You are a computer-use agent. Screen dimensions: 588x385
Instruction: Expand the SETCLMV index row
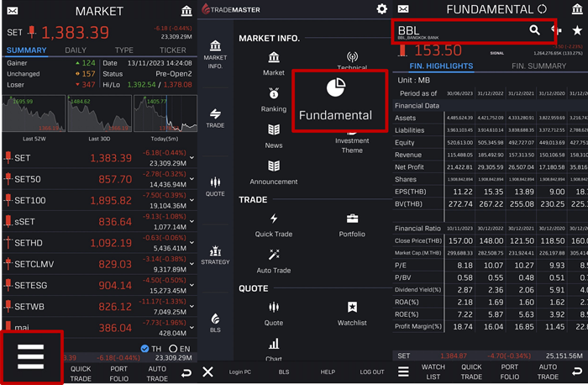point(192,264)
